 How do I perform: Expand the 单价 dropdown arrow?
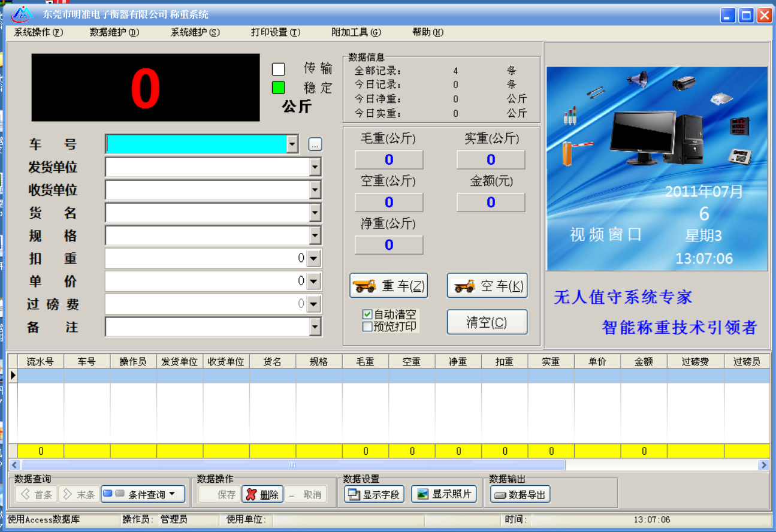(314, 282)
